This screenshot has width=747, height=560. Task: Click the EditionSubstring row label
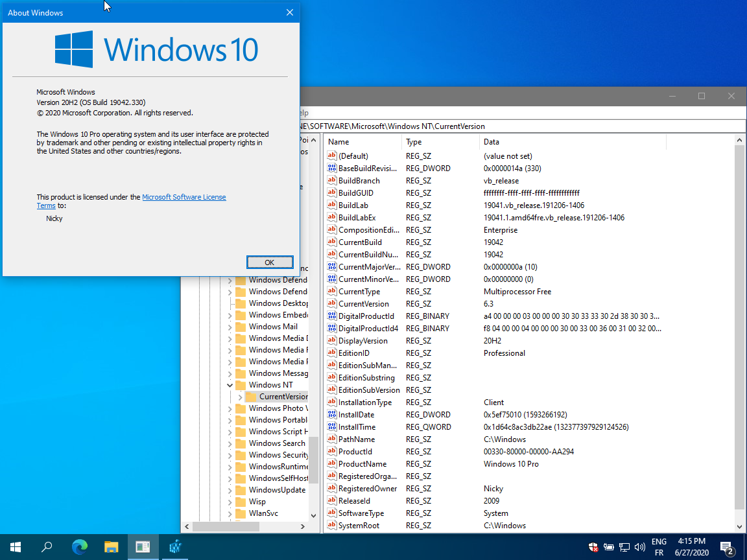click(x=366, y=378)
